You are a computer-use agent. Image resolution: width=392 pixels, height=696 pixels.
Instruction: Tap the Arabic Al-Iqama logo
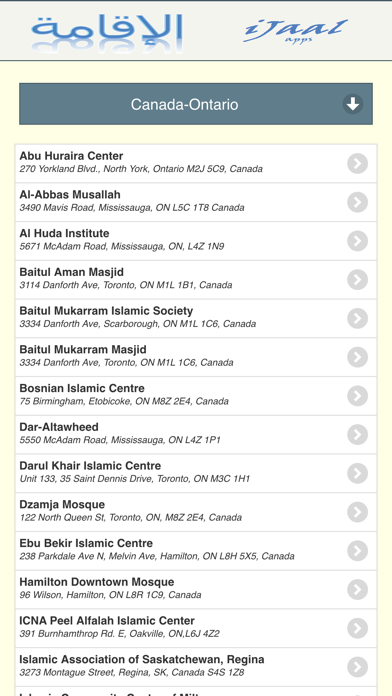pos(107,32)
